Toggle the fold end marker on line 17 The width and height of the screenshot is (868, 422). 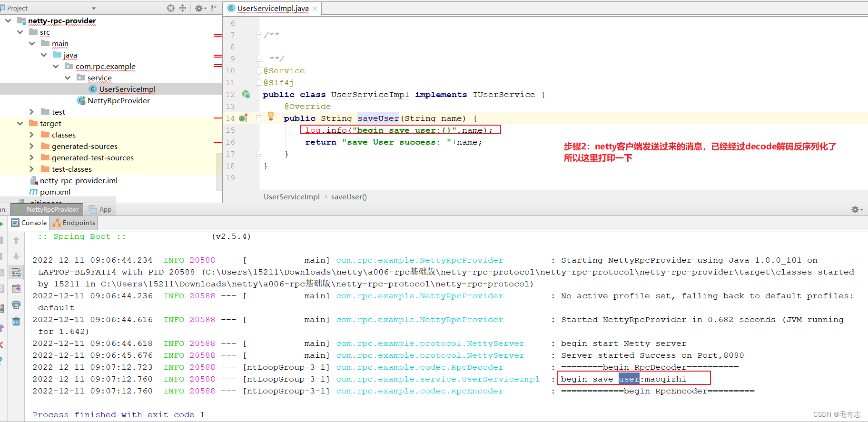pyautogui.click(x=259, y=154)
